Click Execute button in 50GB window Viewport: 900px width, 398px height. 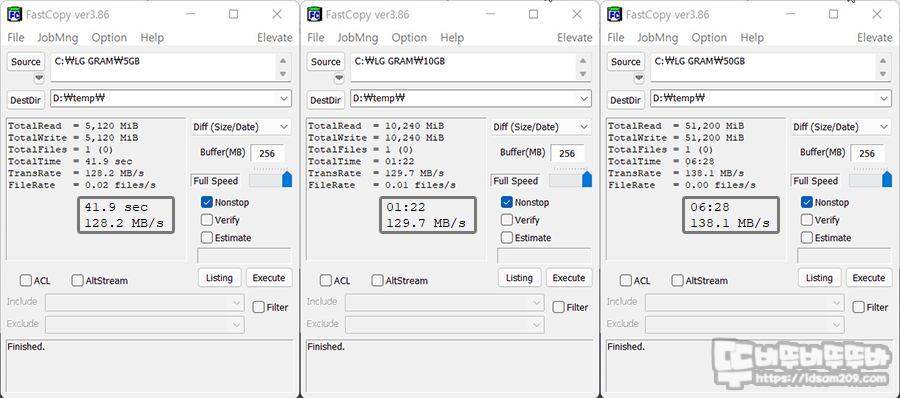[x=869, y=278]
